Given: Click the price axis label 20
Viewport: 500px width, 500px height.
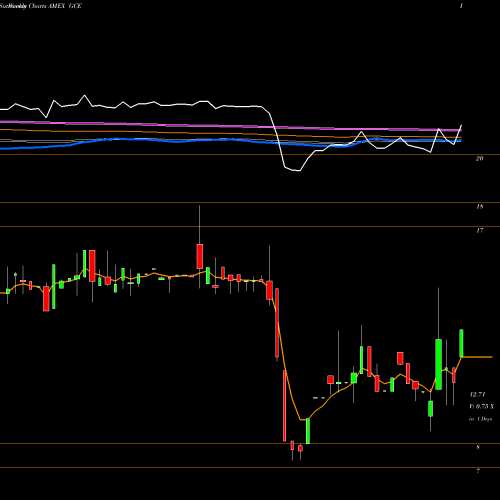Looking at the screenshot, I should 479,159.
